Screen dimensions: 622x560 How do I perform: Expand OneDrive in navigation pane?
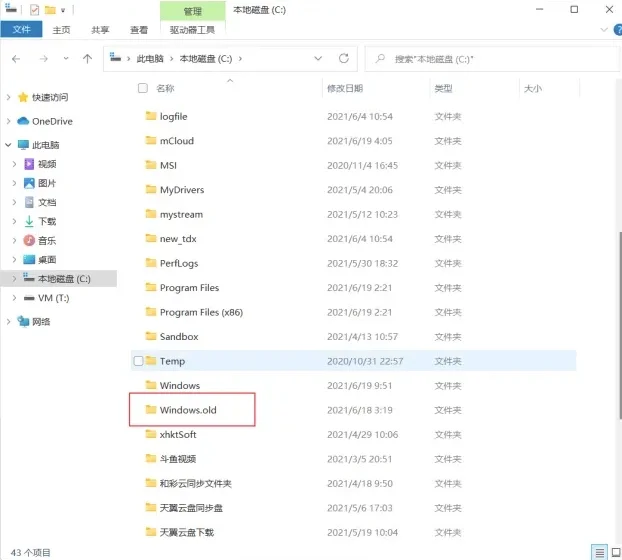pos(8,121)
